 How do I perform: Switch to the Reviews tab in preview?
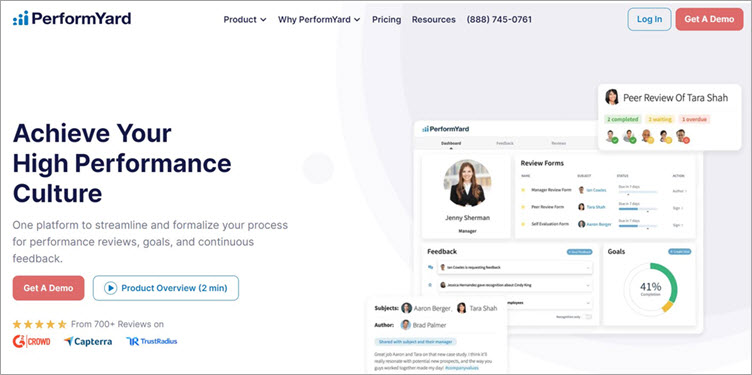[558, 143]
